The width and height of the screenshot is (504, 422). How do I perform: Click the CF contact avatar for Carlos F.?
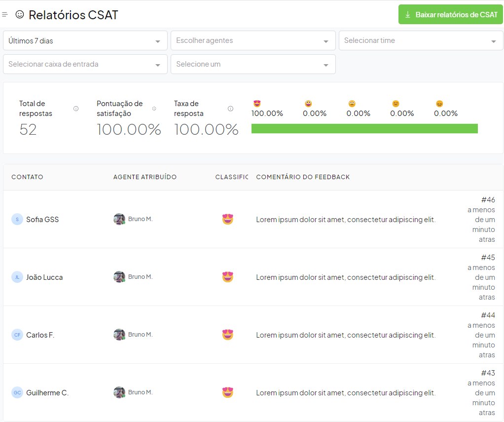pyautogui.click(x=17, y=335)
